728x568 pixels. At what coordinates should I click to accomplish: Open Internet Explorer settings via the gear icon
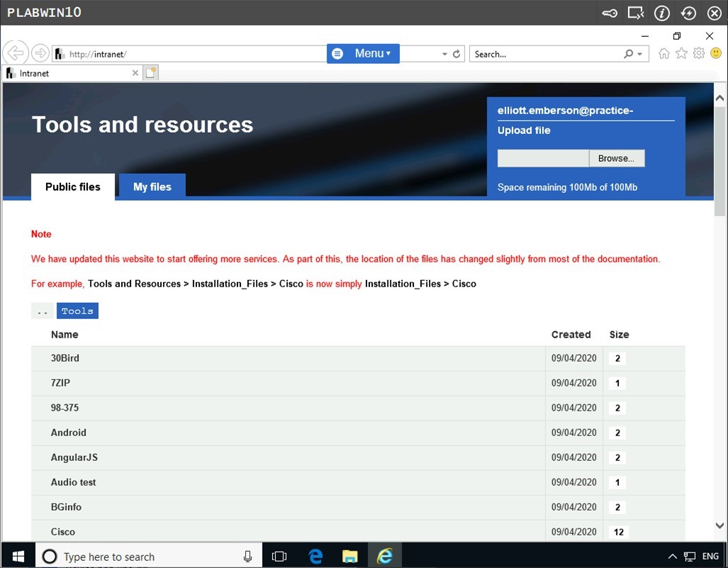pyautogui.click(x=698, y=53)
